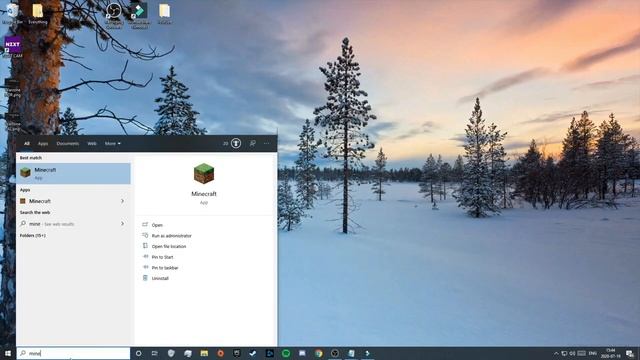The height and width of the screenshot is (360, 640).
Task: Click the feedback icon in search header
Action: click(253, 143)
